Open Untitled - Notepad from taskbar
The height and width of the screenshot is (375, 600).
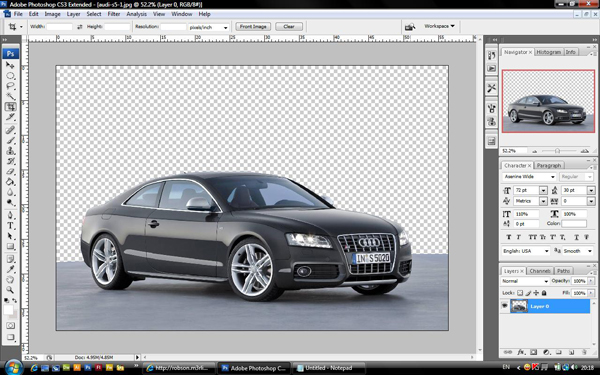(328, 368)
